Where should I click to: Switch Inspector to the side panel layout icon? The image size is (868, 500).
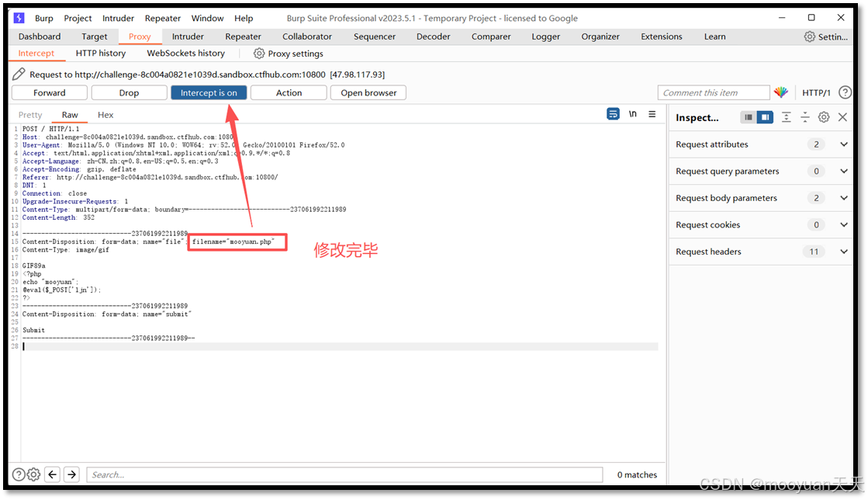765,117
